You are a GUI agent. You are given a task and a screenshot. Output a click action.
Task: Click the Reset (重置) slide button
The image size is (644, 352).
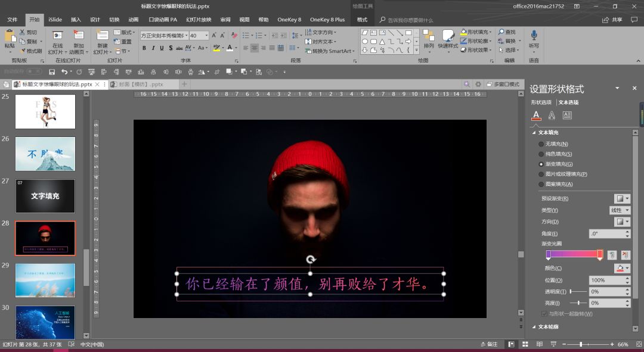(x=123, y=42)
